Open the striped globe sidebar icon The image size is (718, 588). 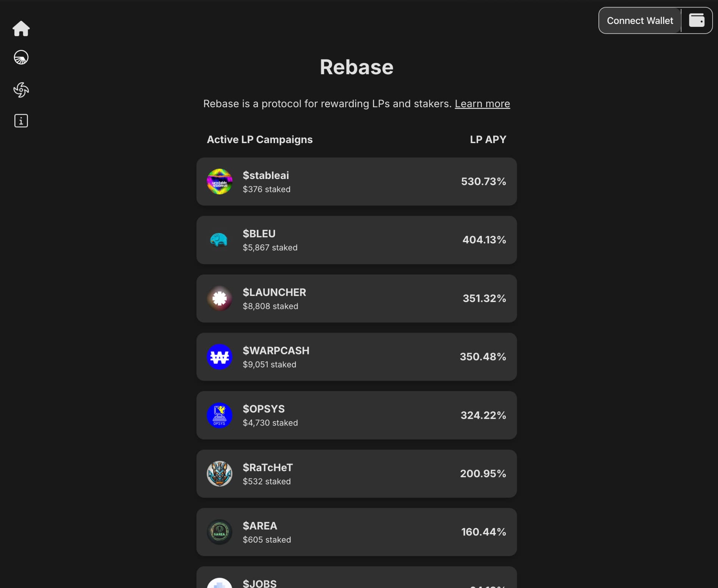tap(21, 58)
